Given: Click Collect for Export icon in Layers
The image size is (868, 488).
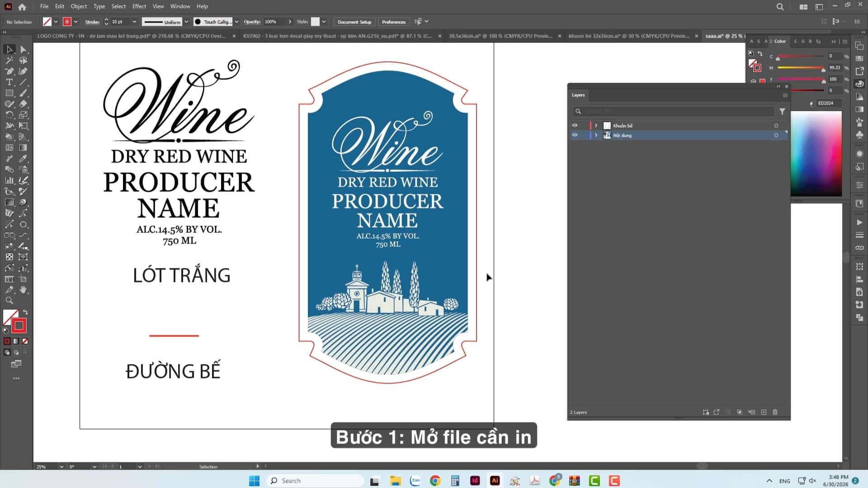Looking at the screenshot, I should tap(717, 412).
